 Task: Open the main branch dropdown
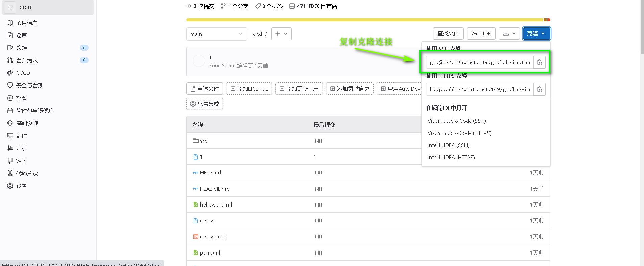click(x=216, y=34)
